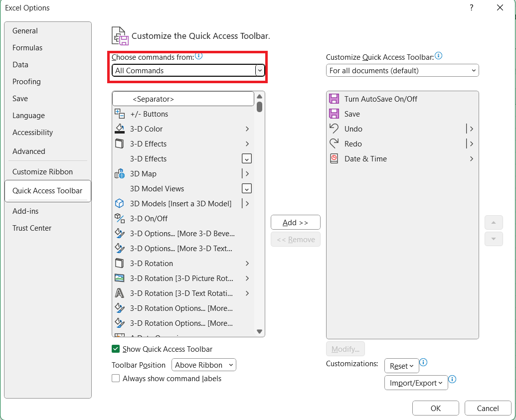Click the 3-D Picture Rotation image icon
The image size is (516, 420).
coord(120,278)
